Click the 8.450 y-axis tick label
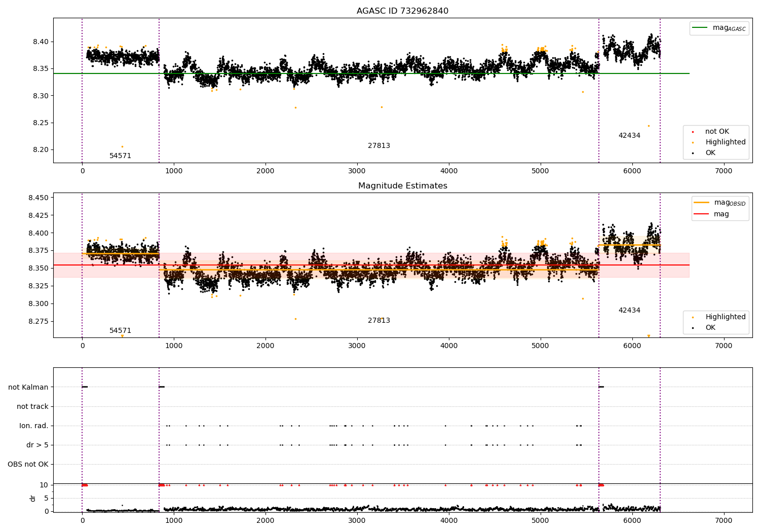760x532 pixels. (39, 198)
